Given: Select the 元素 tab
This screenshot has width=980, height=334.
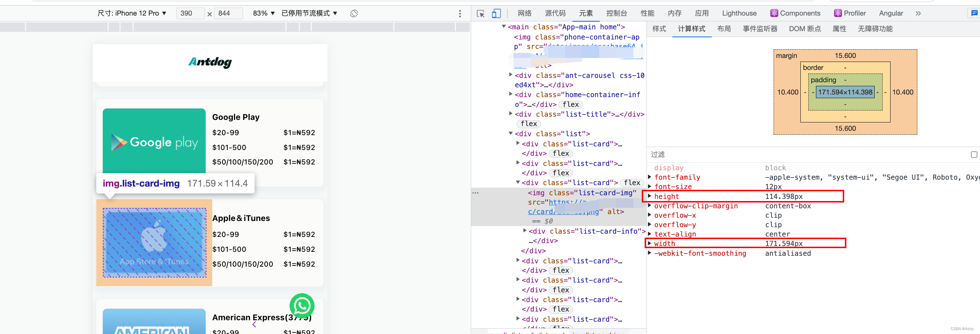Looking at the screenshot, I should 586,13.
